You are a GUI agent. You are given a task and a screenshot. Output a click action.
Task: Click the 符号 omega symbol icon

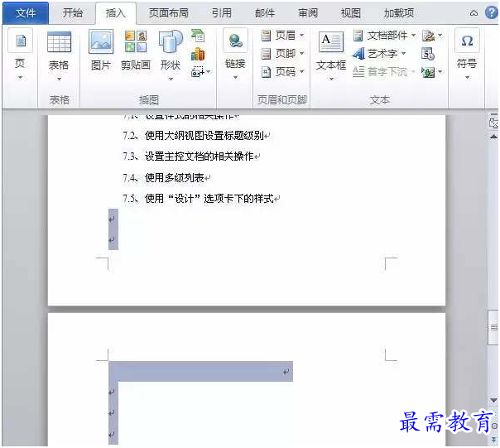click(467, 41)
